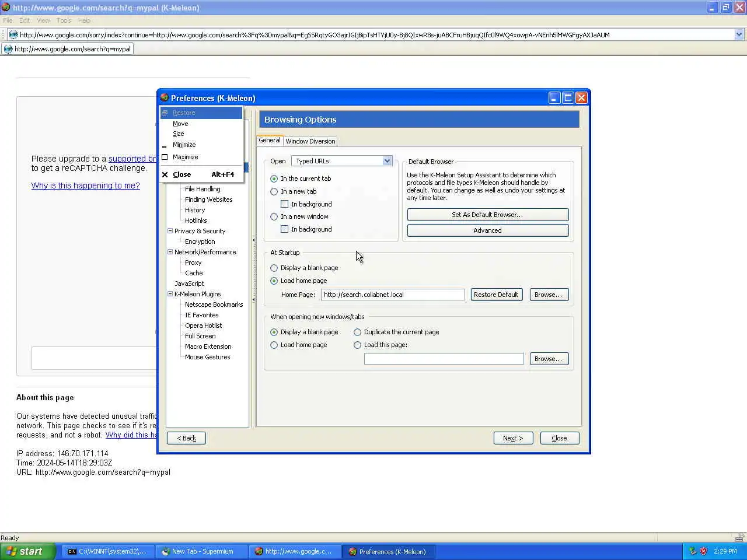747x560 pixels.
Task: Select 'Load home page' for new windows/tabs
Action: pos(274,345)
